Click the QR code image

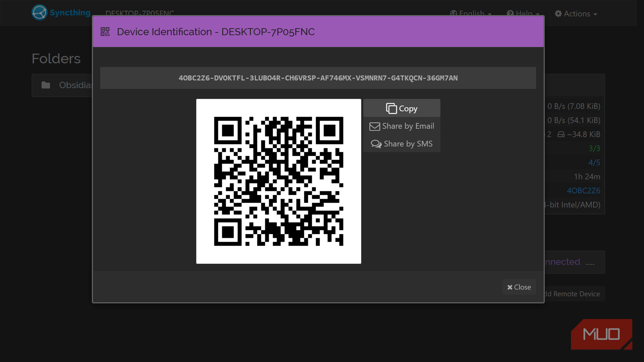(279, 181)
